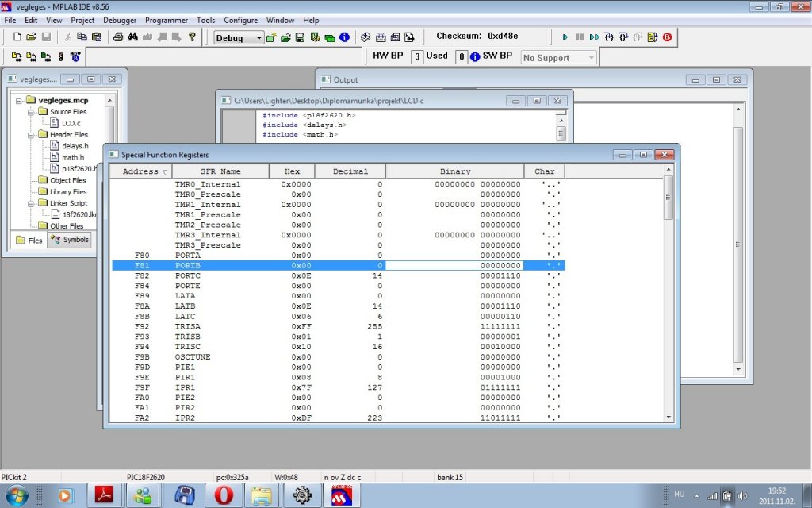Click the volume icon in system tray

point(742,496)
